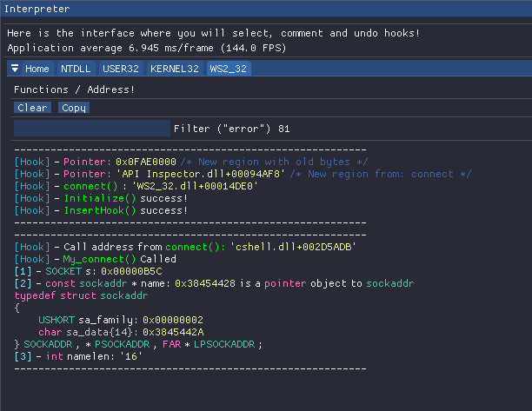
Task: Click the My_connect() Called log entry
Action: [96, 259]
